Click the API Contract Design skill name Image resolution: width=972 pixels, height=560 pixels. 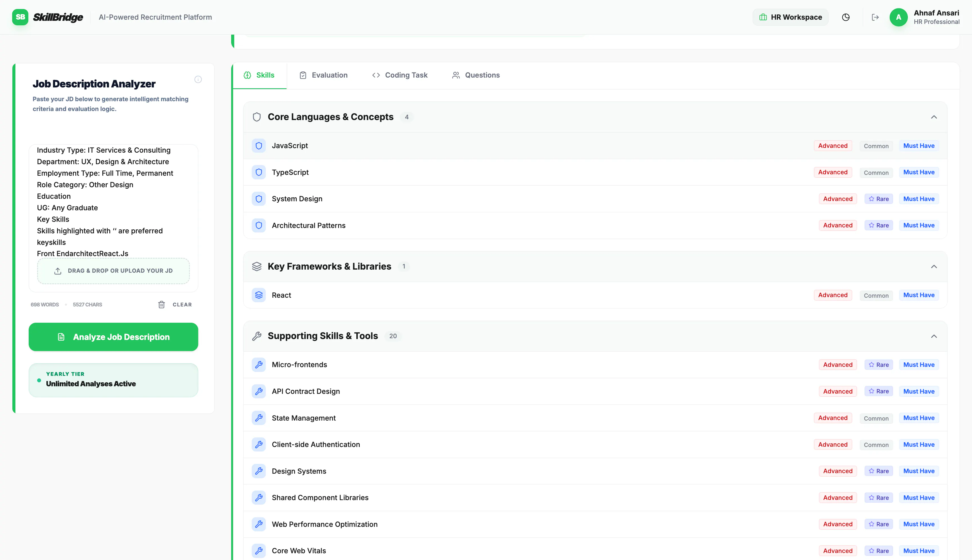tap(306, 391)
